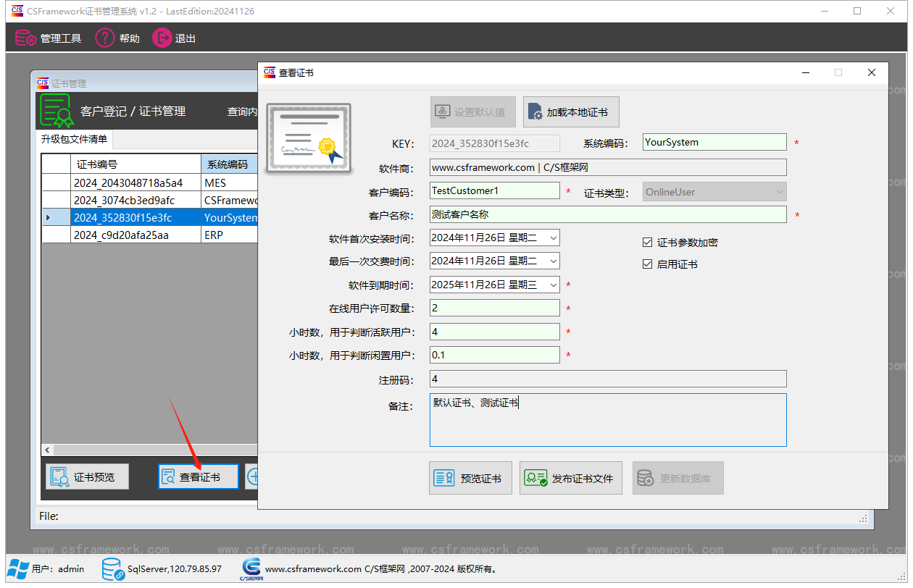Click the MES cell in the grid
Viewport: 913px width, 588px height.
230,183
